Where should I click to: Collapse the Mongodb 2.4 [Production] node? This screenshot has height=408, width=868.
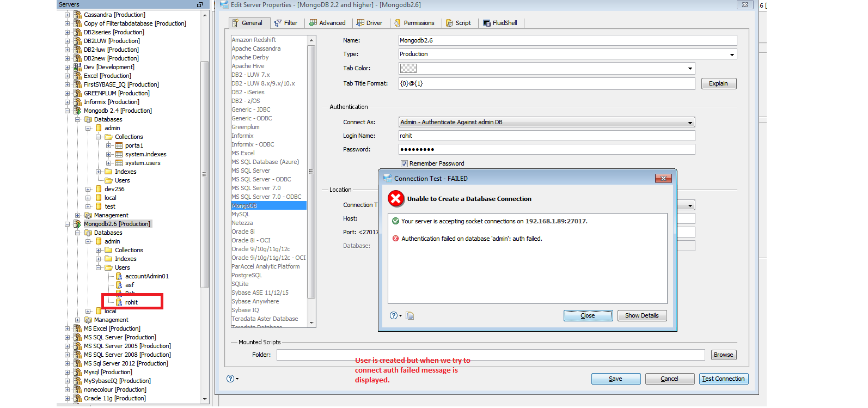click(x=68, y=111)
